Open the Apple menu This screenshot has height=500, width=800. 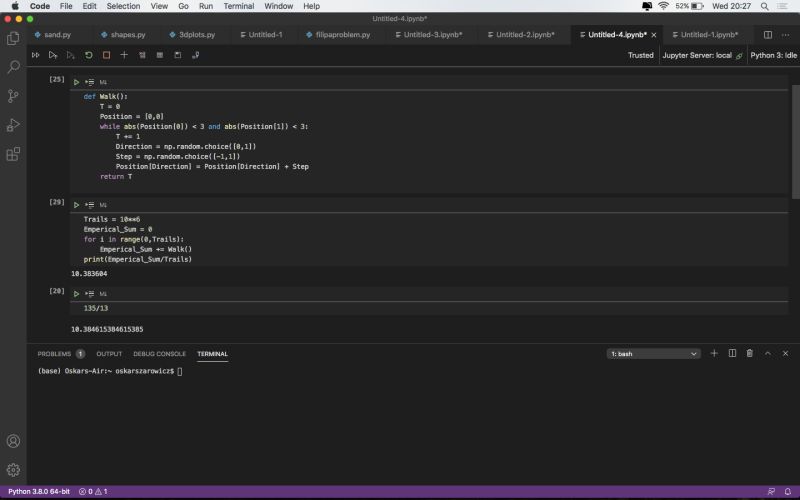tap(15, 6)
